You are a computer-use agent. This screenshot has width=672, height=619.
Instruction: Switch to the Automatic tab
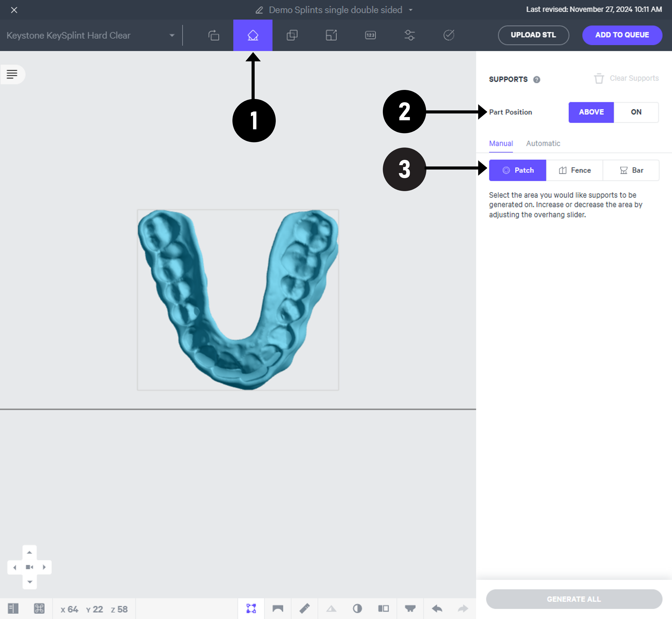coord(543,143)
